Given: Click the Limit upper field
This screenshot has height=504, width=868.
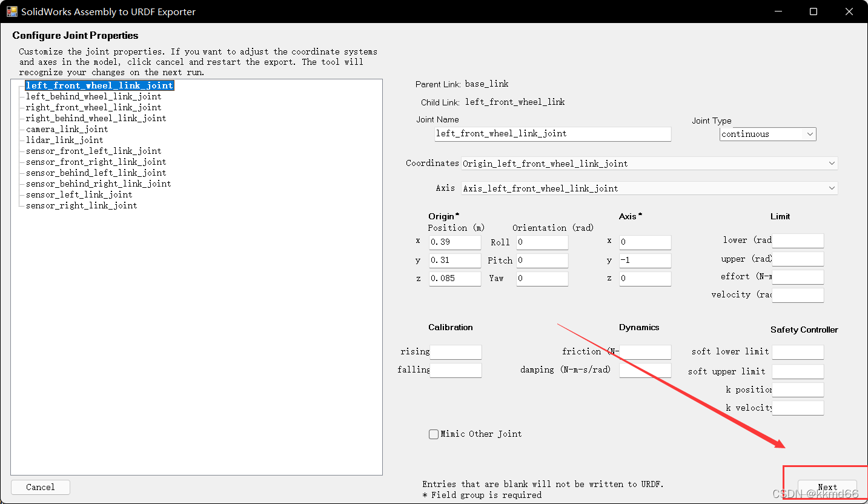Looking at the screenshot, I should click(x=798, y=259).
